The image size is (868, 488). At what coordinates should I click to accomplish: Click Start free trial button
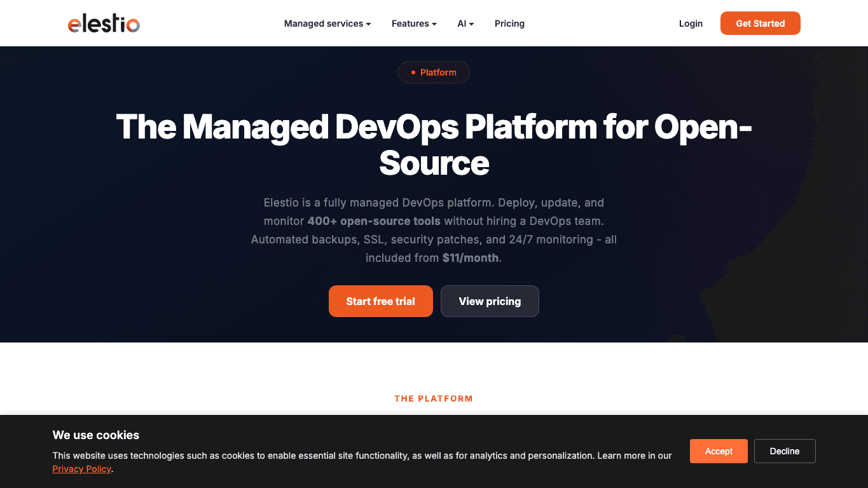(x=380, y=301)
